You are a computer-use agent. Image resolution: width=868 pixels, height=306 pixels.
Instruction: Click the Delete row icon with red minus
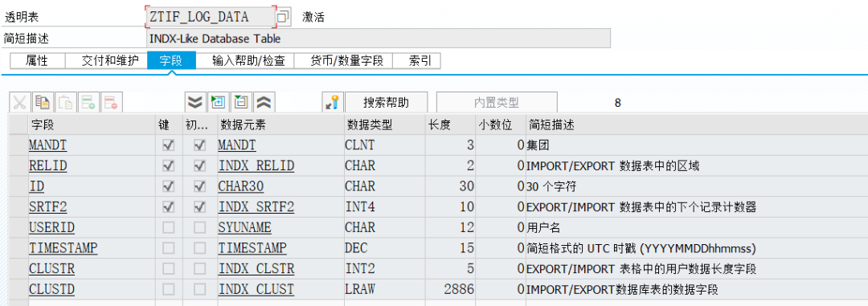tap(111, 102)
